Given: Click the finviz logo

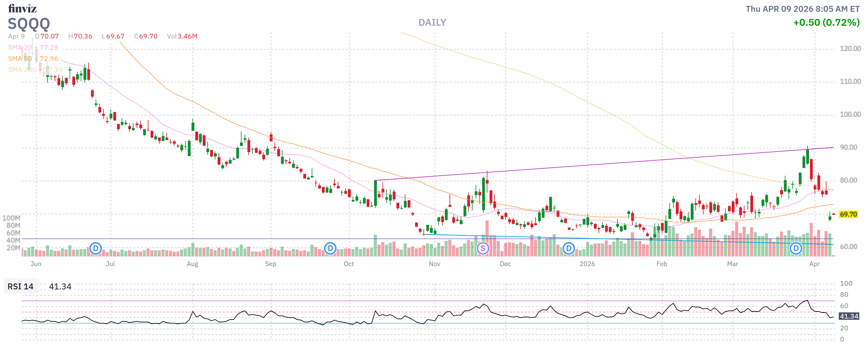Looking at the screenshot, I should pyautogui.click(x=22, y=8).
